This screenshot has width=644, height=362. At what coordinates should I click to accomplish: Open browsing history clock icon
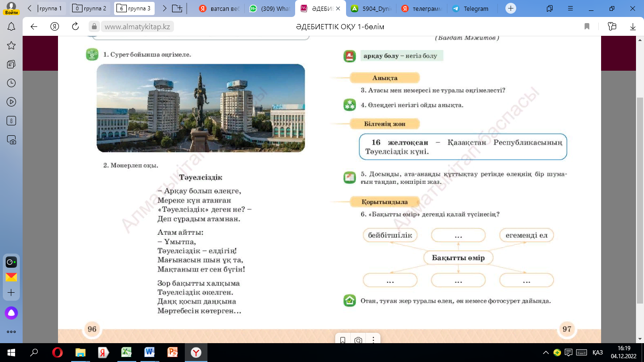[x=11, y=83]
